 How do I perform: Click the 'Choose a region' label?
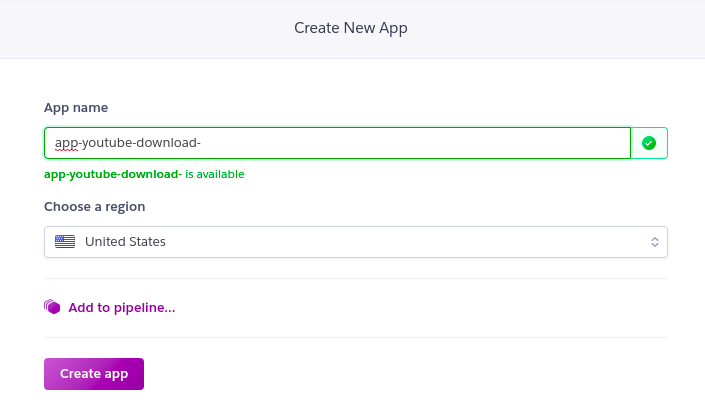pos(94,207)
